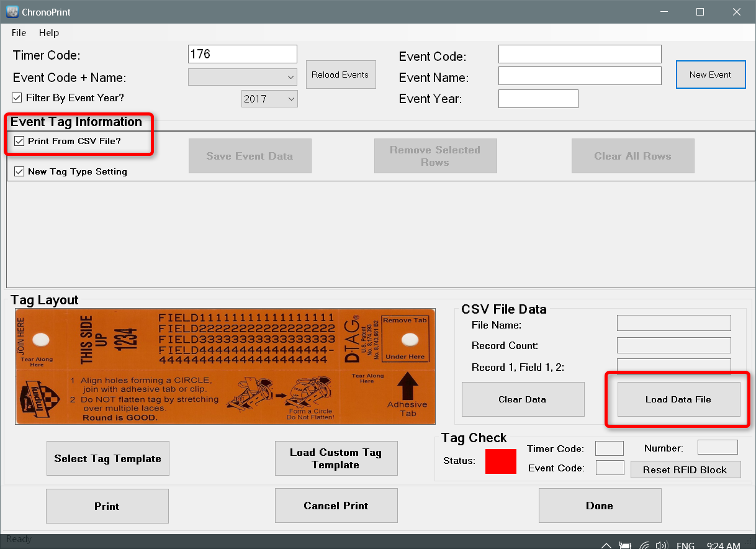Click the Record Count field

(x=673, y=345)
